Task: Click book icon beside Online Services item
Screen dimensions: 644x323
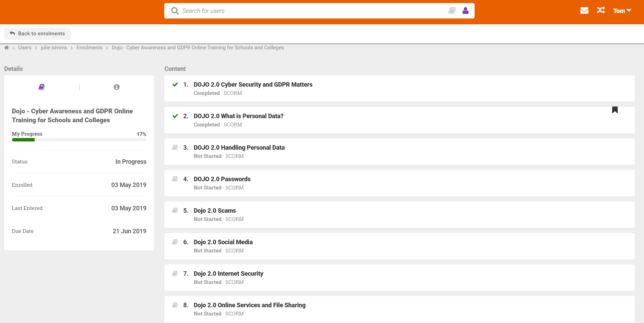Action: coord(175,305)
